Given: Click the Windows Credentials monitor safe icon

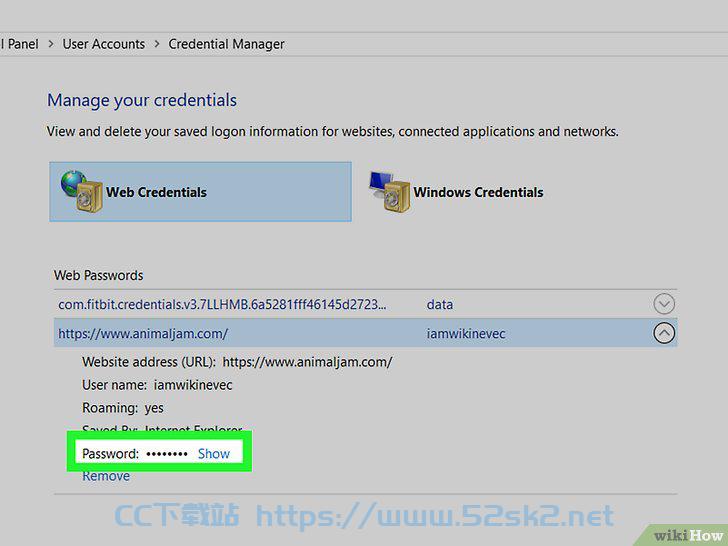Looking at the screenshot, I should 389,191.
